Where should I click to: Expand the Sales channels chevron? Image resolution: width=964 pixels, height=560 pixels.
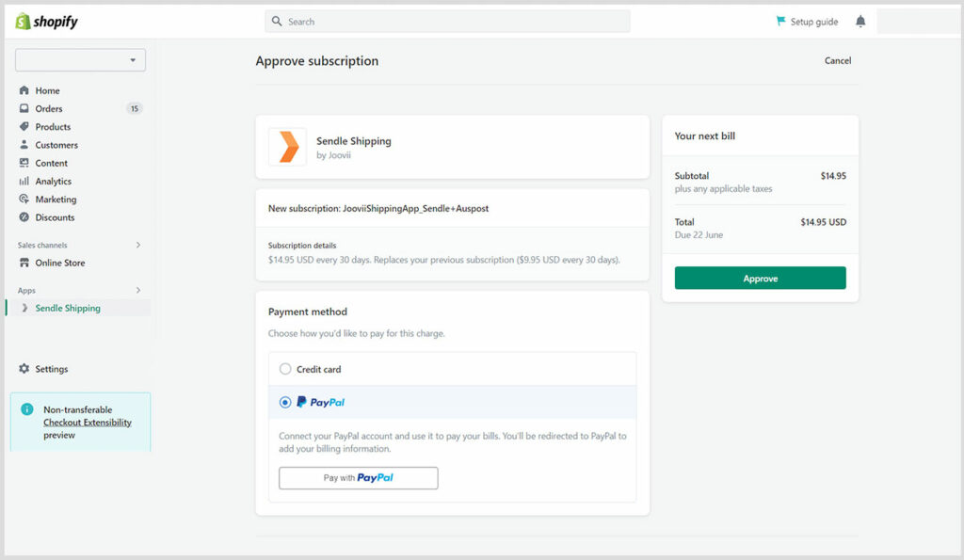[138, 245]
